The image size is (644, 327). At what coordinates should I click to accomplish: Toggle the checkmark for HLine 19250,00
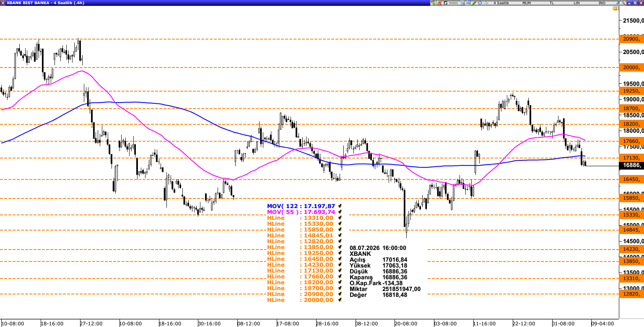coord(340,253)
